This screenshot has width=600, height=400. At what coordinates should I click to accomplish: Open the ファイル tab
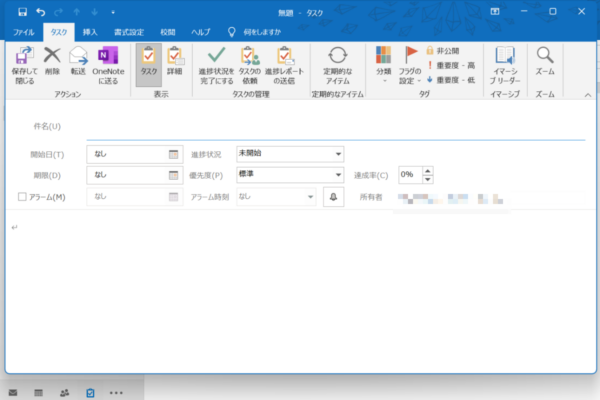pos(24,32)
